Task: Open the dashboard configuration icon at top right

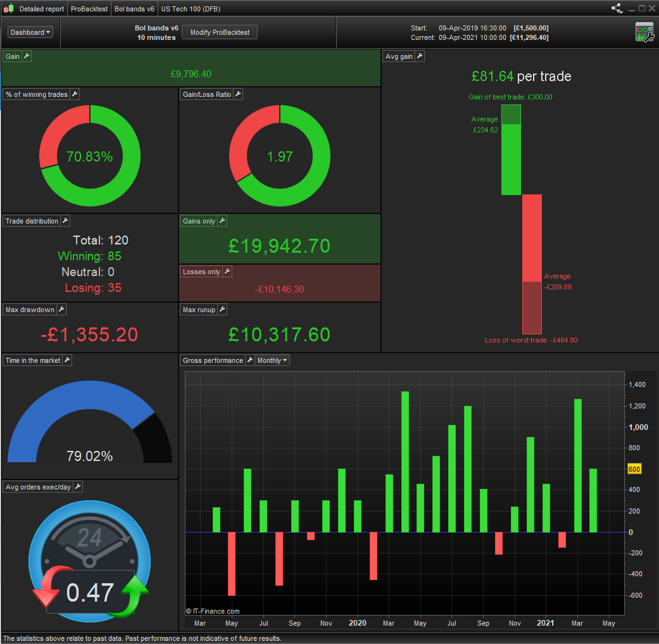Action: point(644,32)
